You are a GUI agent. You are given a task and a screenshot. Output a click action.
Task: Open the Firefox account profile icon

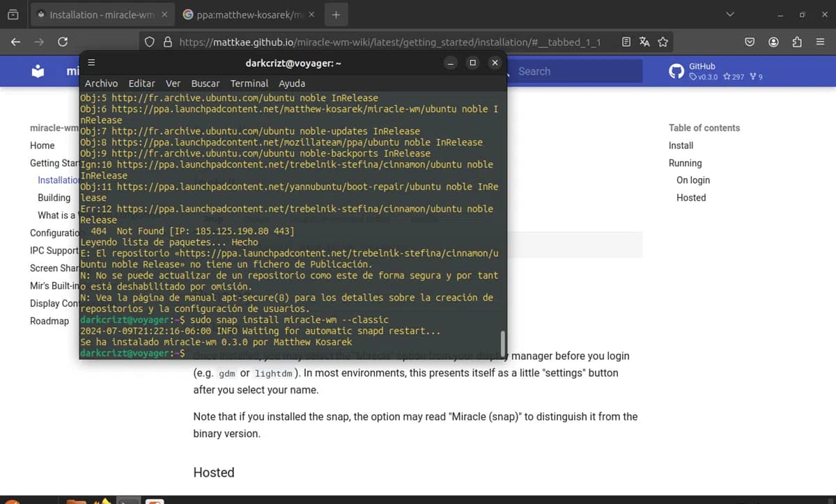point(773,42)
